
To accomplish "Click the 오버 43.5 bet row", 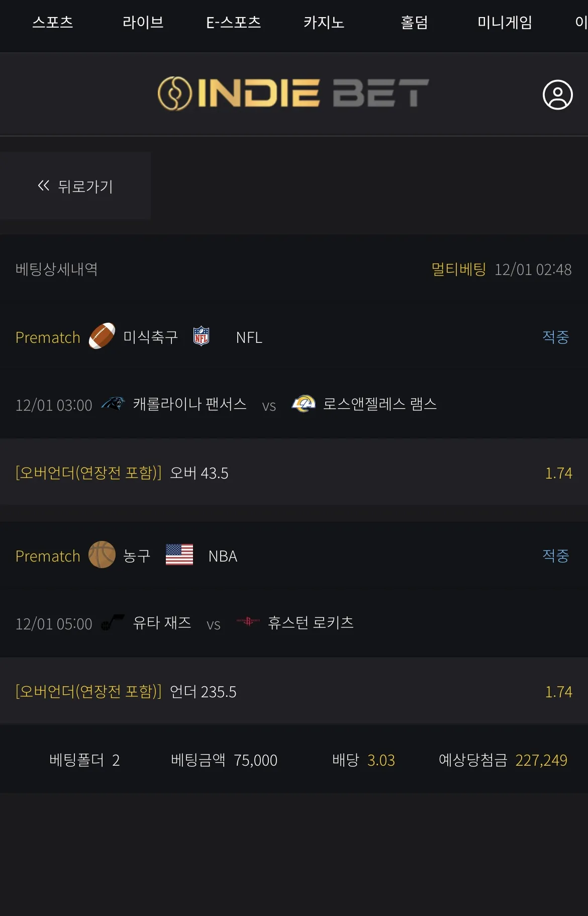I will point(294,472).
